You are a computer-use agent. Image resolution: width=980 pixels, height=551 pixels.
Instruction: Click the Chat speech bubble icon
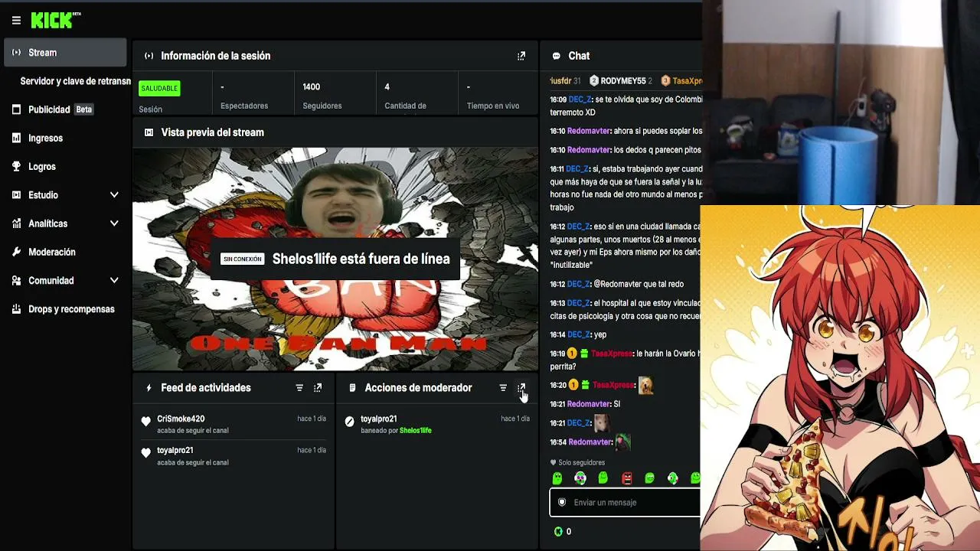click(x=556, y=56)
